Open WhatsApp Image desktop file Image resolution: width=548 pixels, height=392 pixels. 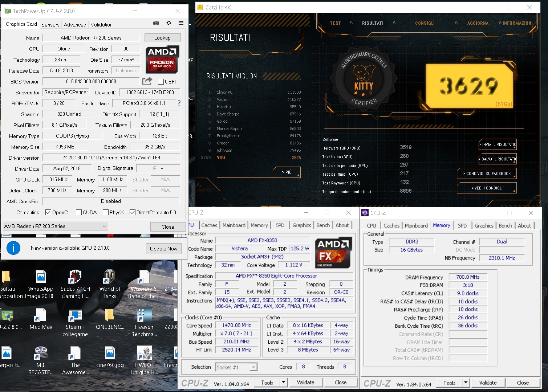pyautogui.click(x=41, y=285)
